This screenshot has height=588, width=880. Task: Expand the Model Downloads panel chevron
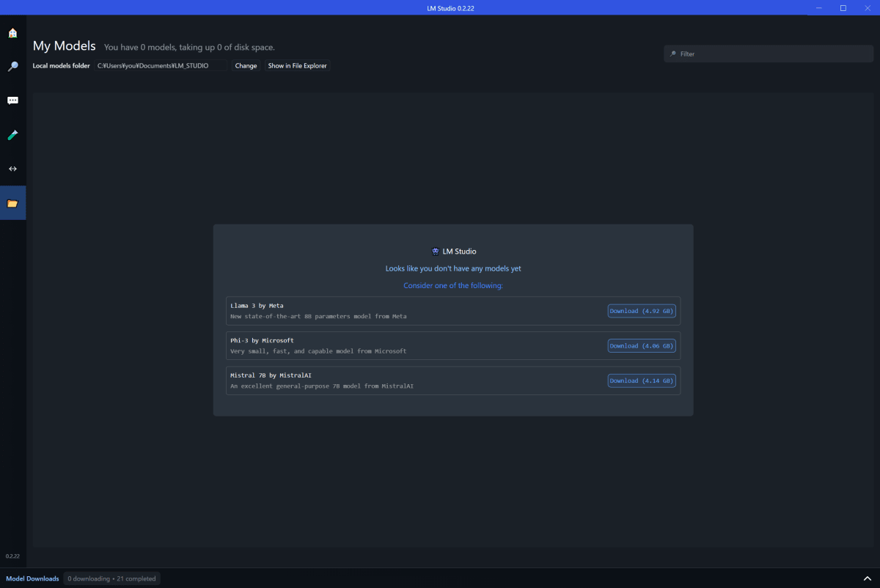click(867, 578)
